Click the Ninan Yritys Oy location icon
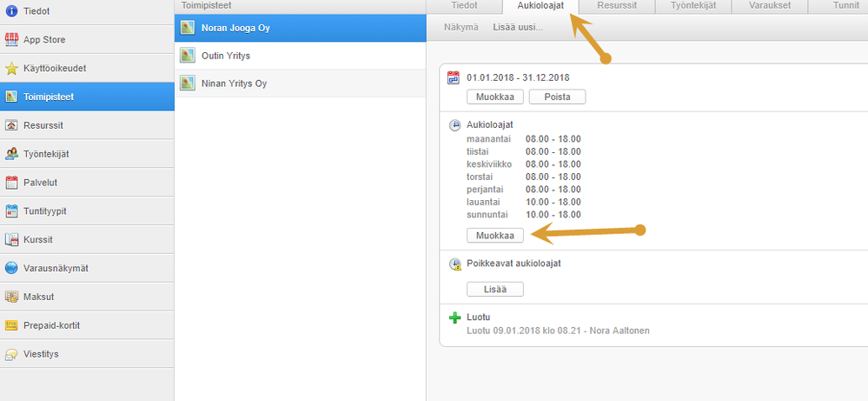 (188, 84)
